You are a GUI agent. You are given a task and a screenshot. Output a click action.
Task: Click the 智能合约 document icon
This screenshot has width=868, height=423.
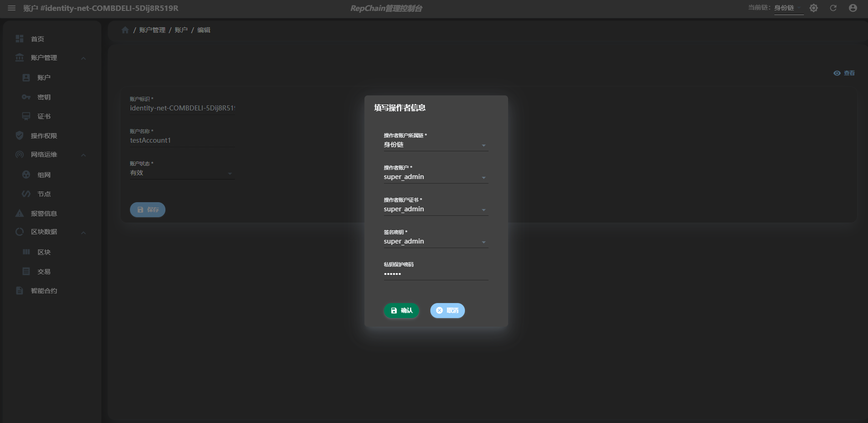pos(20,290)
